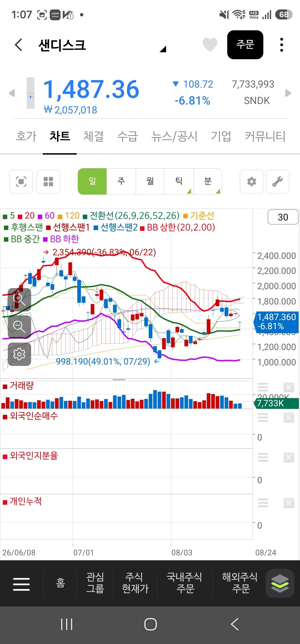The width and height of the screenshot is (300, 644).
Task: Add 샌디스크 to favorites with heart icon
Action: pyautogui.click(x=210, y=44)
